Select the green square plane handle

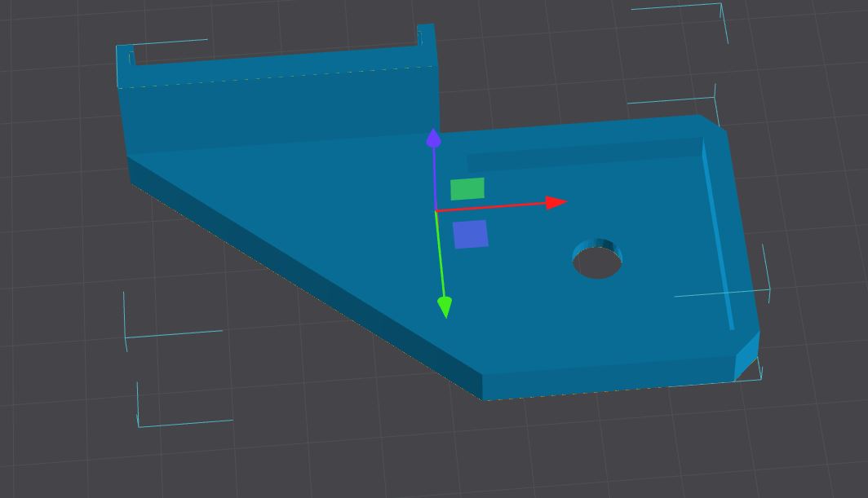pos(467,189)
